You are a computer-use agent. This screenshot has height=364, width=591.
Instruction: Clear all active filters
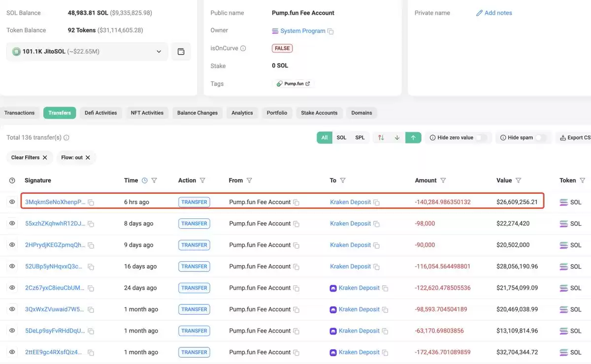pyautogui.click(x=29, y=157)
